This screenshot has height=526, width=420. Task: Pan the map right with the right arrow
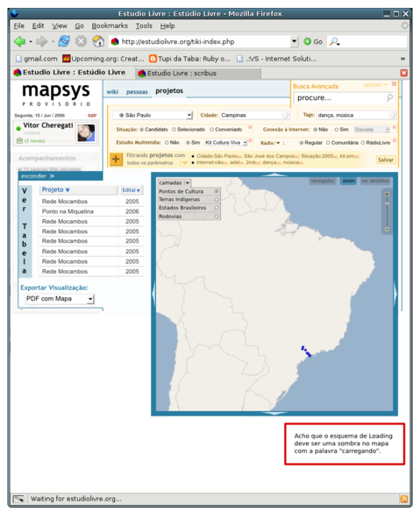pyautogui.click(x=395, y=294)
